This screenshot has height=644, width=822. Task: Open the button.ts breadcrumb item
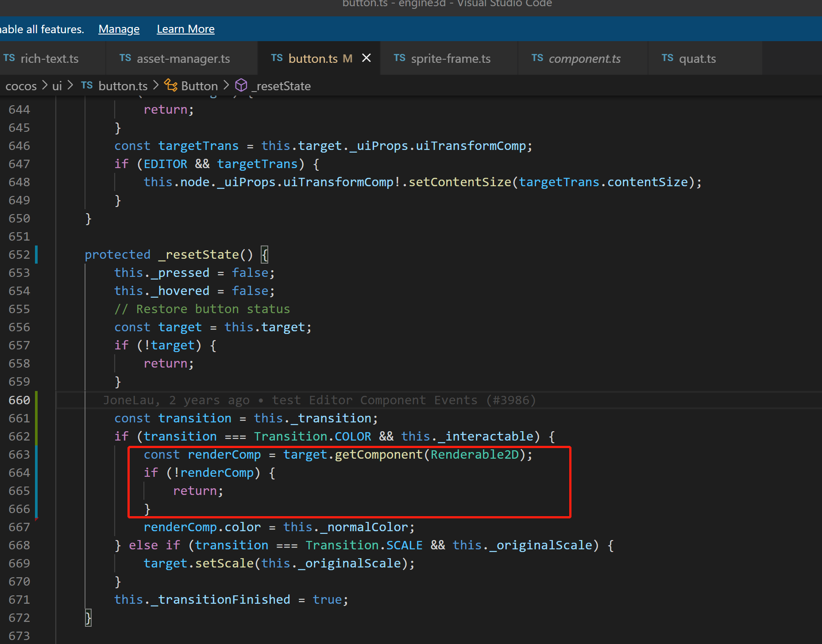(x=123, y=86)
